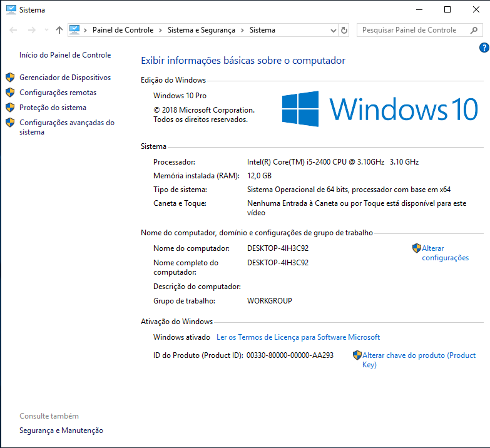Click the processor value Intel Core i5-2400
Viewport: 490px width, 448px height.
pos(333,162)
